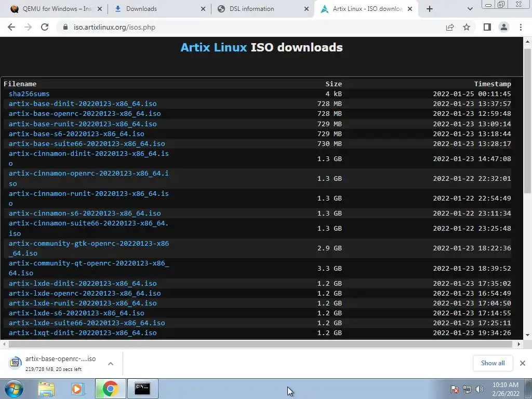Download artix-community-qt-openrc ISO

pos(88,268)
